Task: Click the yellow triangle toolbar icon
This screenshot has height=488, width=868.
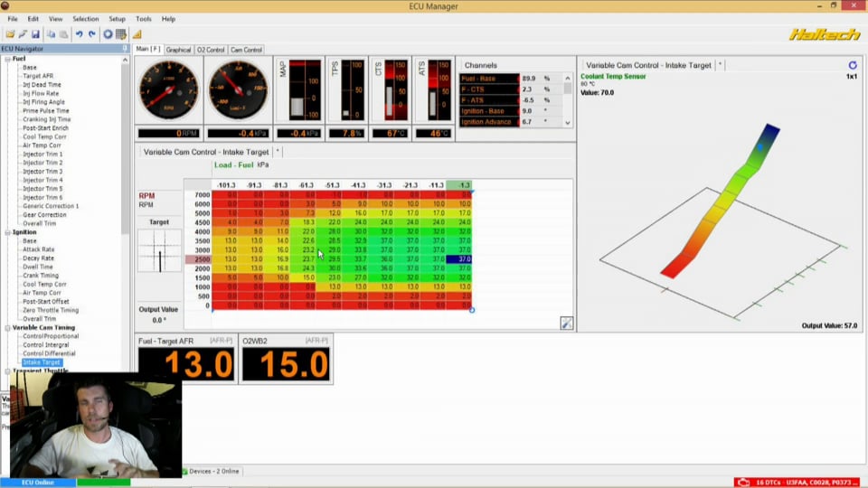Action: point(137,34)
